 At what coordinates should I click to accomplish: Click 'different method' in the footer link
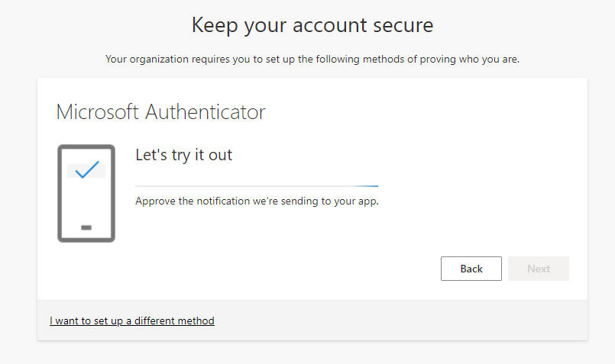pyautogui.click(x=174, y=321)
